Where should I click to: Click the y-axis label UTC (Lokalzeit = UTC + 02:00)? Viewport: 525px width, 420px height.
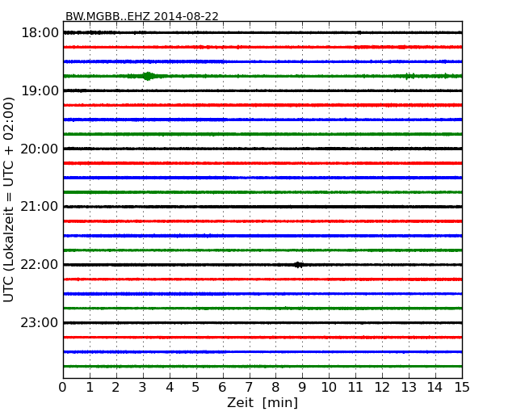[9, 199]
